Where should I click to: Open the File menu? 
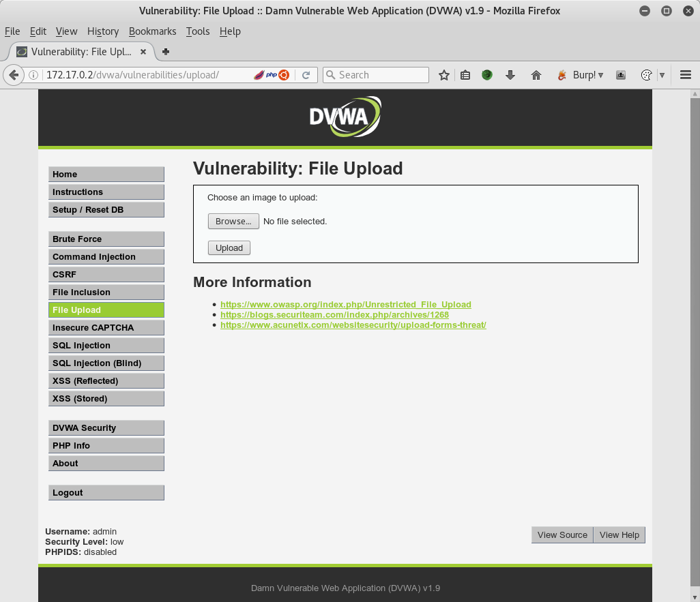12,31
